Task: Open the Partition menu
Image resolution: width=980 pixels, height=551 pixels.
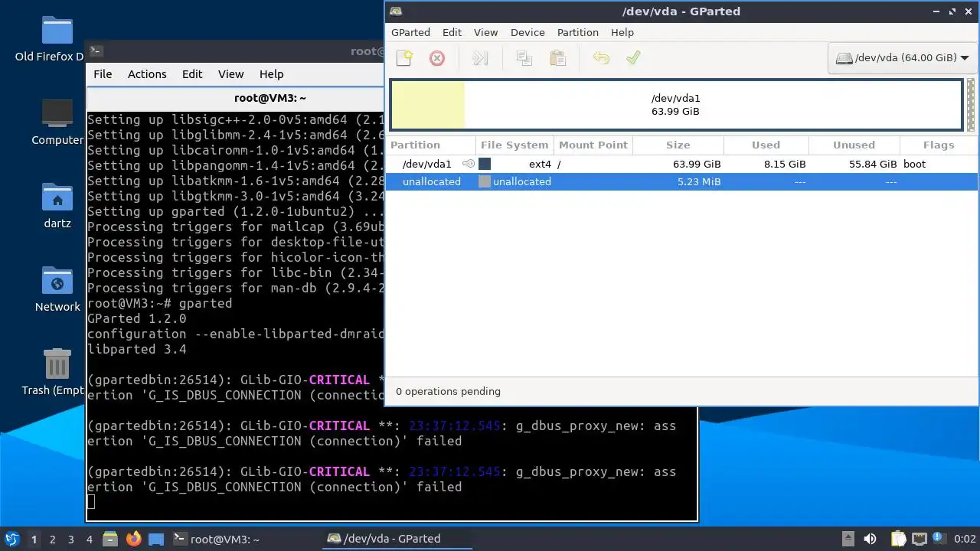Action: point(578,32)
